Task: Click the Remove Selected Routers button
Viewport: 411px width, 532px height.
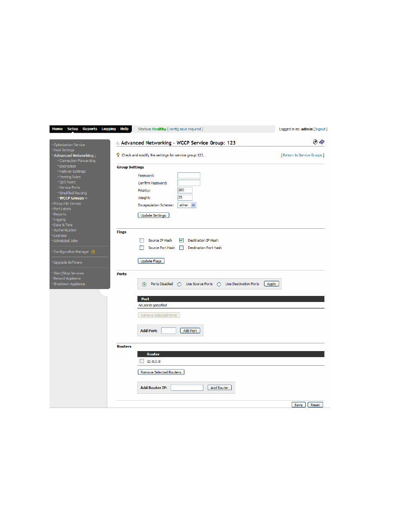Action: (x=161, y=372)
